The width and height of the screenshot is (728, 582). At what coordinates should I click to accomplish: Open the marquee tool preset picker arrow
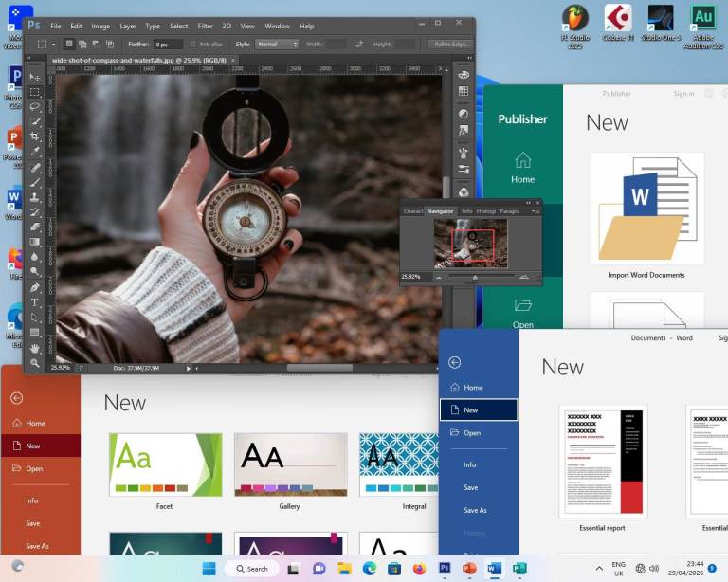pyautogui.click(x=53, y=44)
